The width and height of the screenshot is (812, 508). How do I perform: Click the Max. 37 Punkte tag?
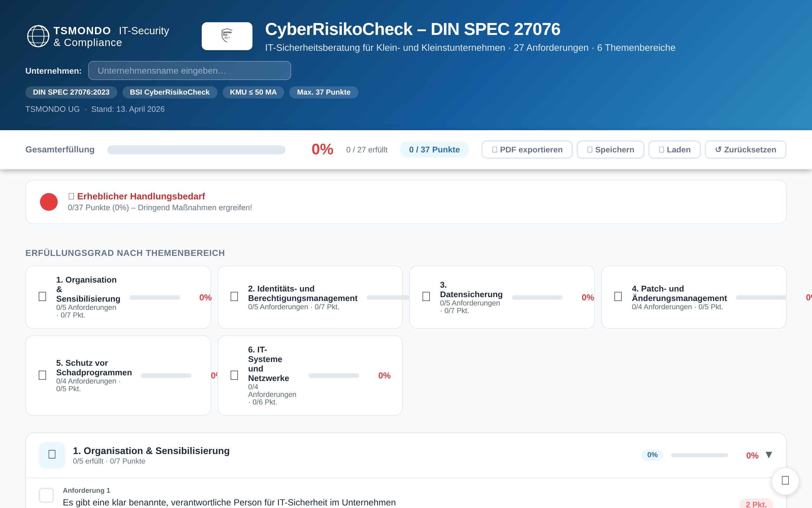click(x=324, y=92)
